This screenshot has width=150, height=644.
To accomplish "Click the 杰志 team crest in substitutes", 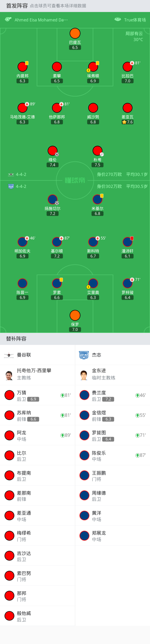I will click(84, 355).
